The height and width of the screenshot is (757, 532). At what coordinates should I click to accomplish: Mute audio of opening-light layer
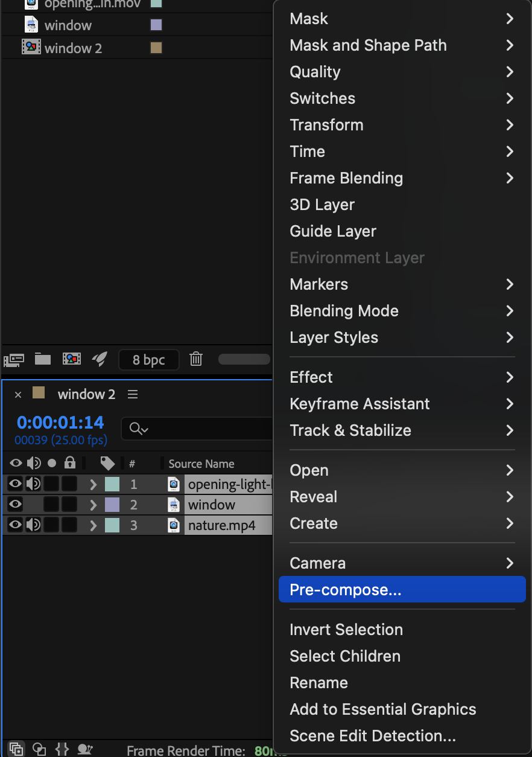34,484
